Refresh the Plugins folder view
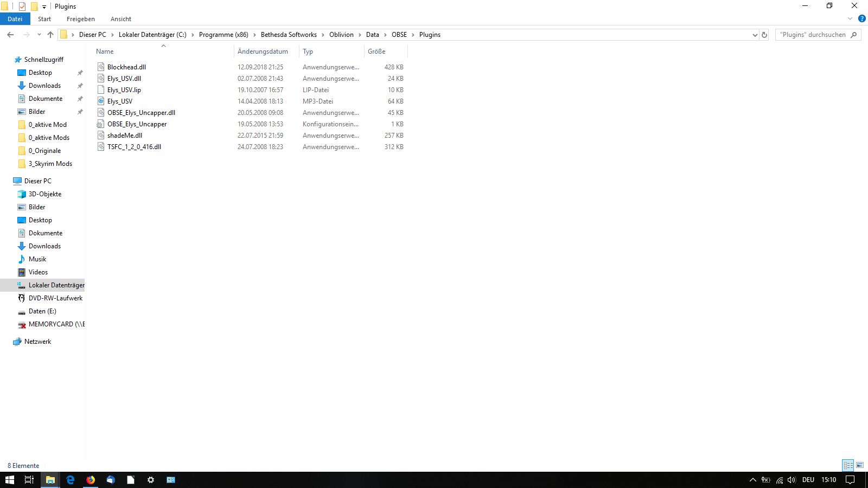The width and height of the screenshot is (868, 488). pyautogui.click(x=764, y=35)
